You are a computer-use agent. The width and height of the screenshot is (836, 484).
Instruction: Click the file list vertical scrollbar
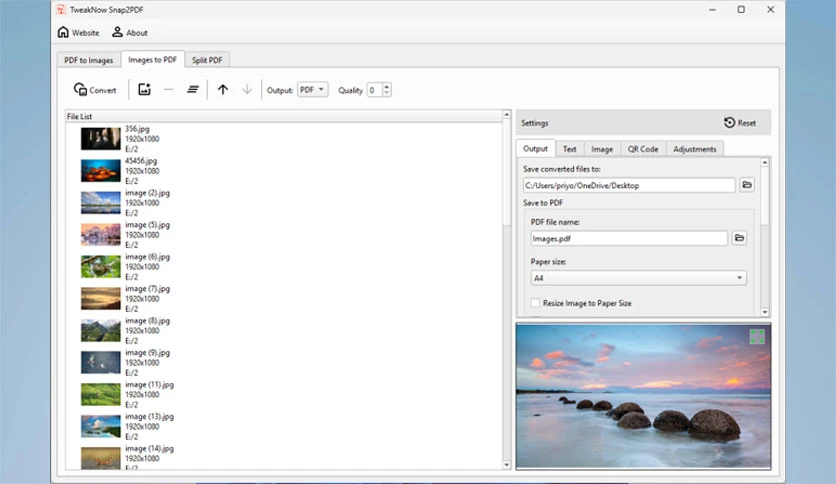[x=507, y=290]
